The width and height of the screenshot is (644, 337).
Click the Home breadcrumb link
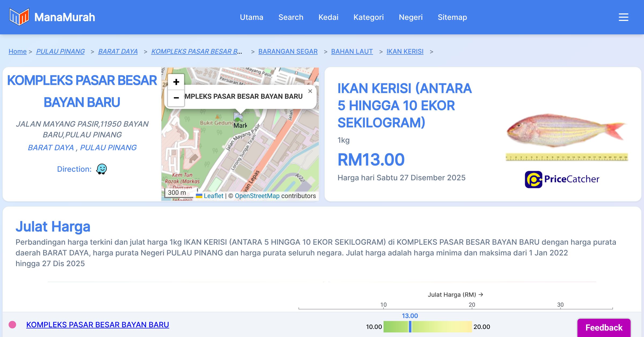(x=17, y=51)
